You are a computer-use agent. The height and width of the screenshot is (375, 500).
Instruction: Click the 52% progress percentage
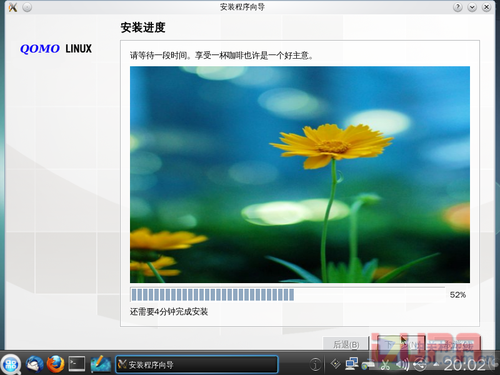[x=458, y=295]
